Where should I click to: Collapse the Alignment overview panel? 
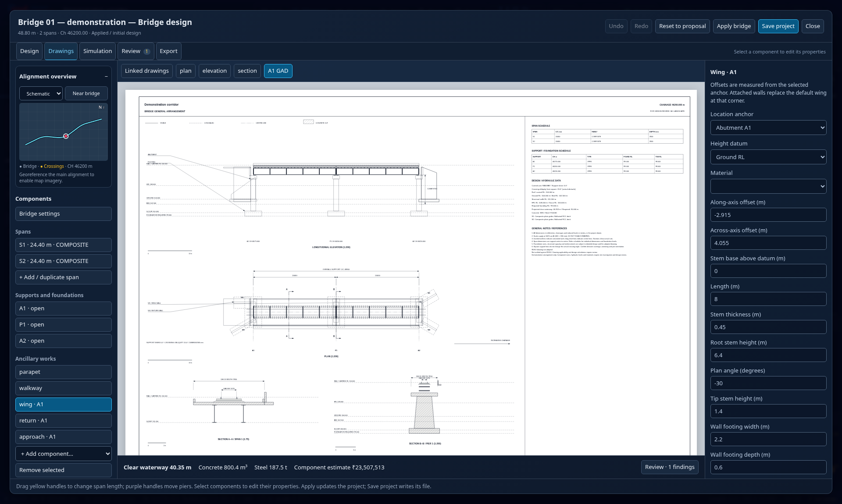tap(106, 76)
